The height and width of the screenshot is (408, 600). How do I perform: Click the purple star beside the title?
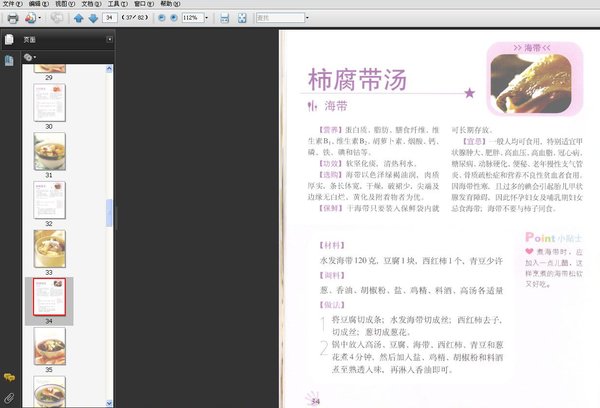[x=470, y=93]
